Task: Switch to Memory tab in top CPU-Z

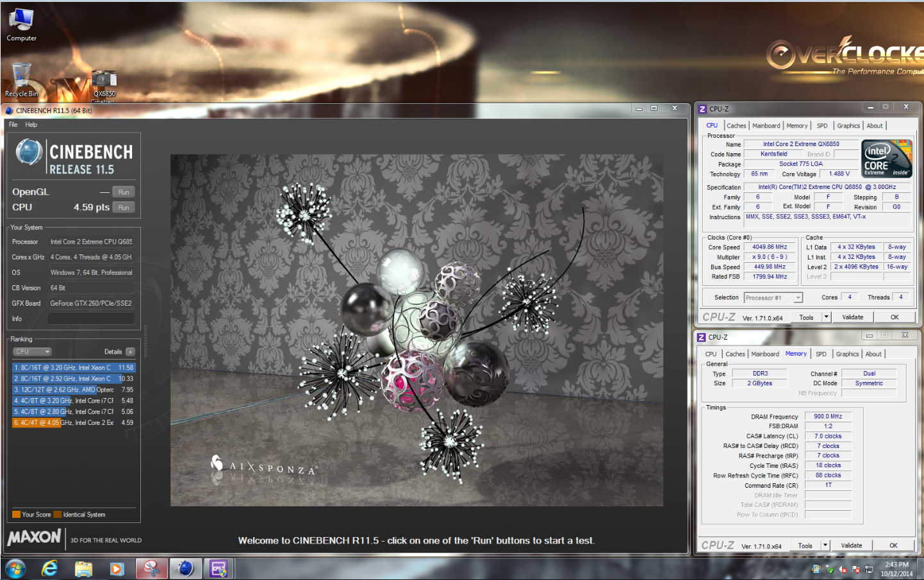Action: click(797, 126)
